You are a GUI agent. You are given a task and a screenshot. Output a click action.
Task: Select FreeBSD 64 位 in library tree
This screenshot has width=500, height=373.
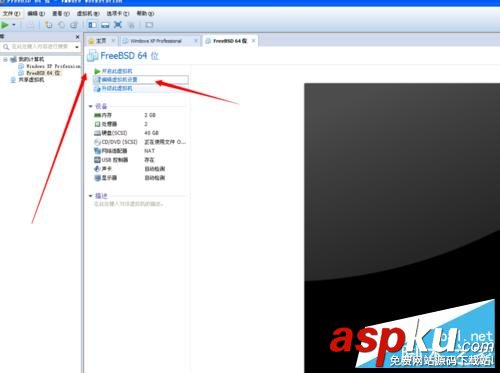(x=43, y=73)
